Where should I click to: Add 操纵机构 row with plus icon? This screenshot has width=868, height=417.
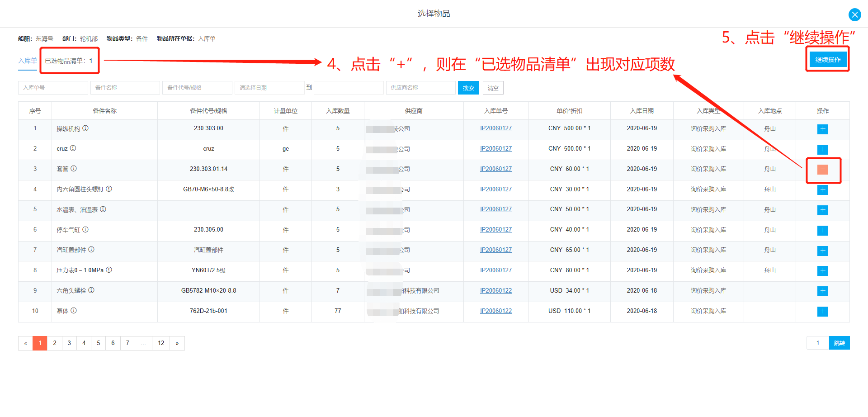[x=822, y=129]
